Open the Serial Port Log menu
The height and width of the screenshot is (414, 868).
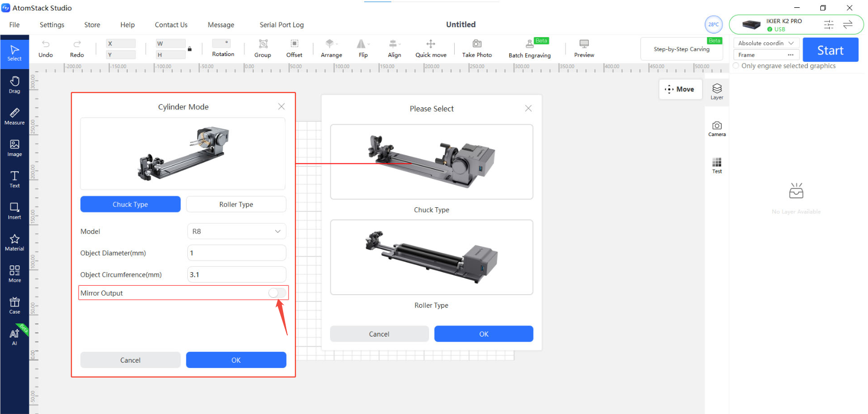pos(281,25)
